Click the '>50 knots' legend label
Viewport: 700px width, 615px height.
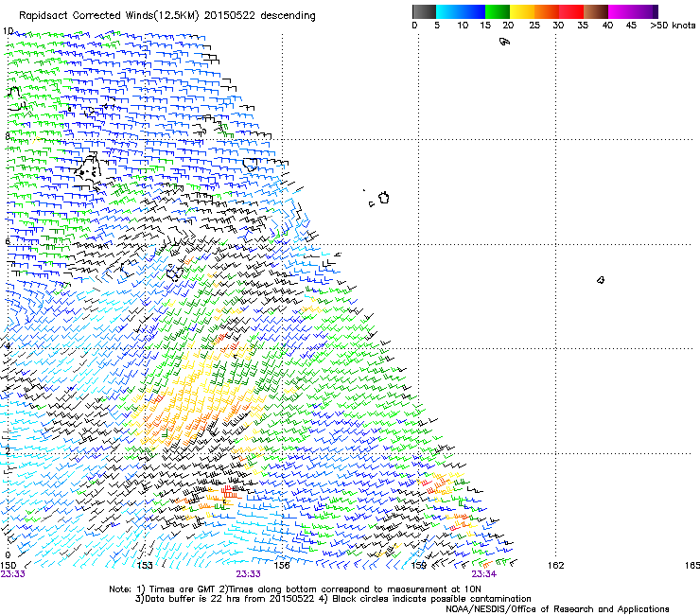pos(673,26)
